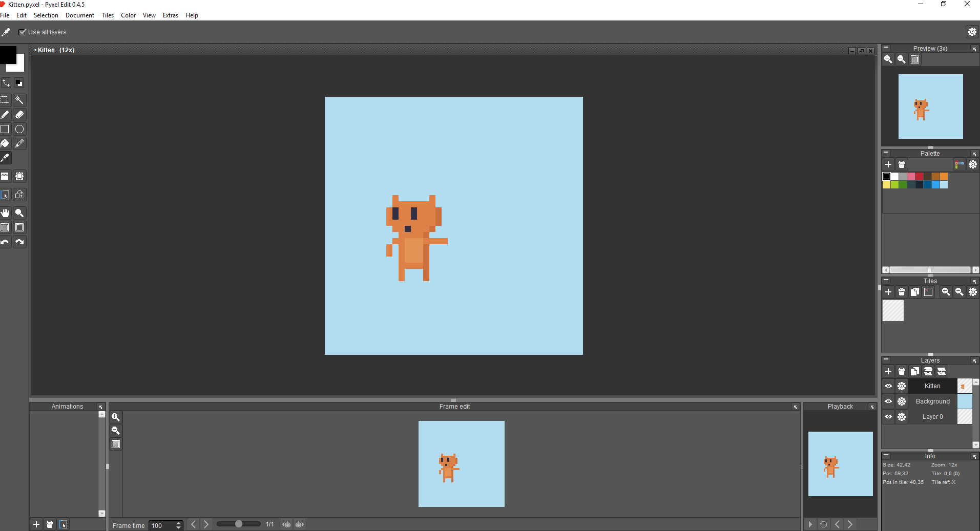
Task: Select the Pencil tool
Action: click(x=6, y=115)
